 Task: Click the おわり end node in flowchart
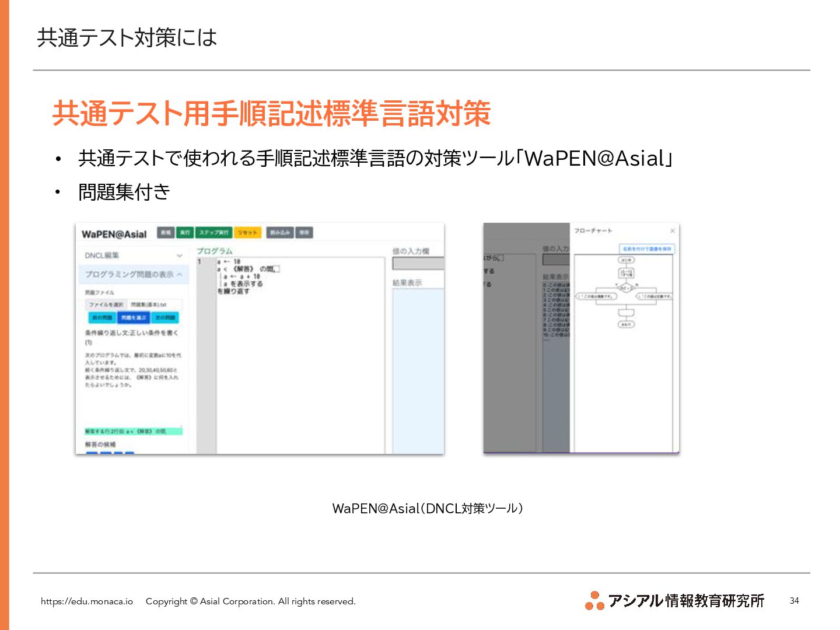click(x=626, y=324)
